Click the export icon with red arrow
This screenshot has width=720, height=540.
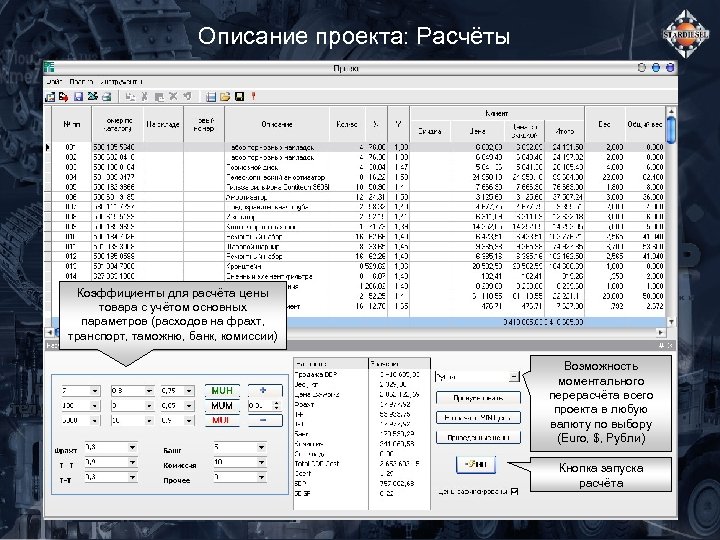pos(63,97)
